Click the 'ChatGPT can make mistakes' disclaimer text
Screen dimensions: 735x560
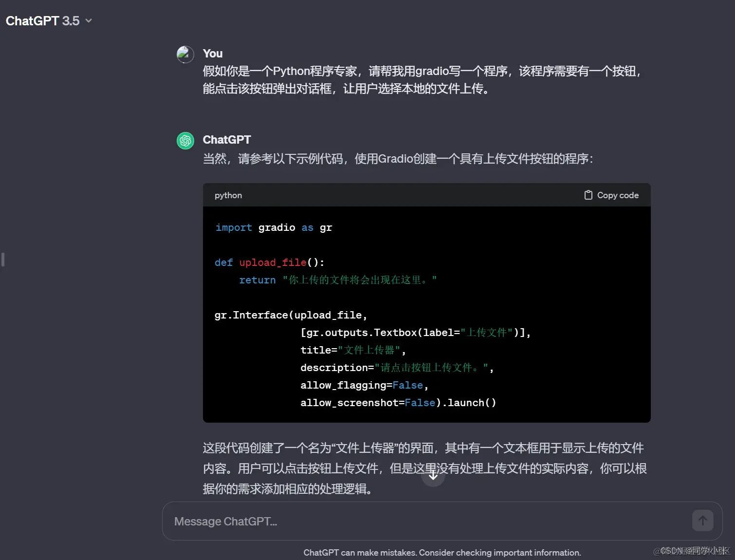(442, 553)
